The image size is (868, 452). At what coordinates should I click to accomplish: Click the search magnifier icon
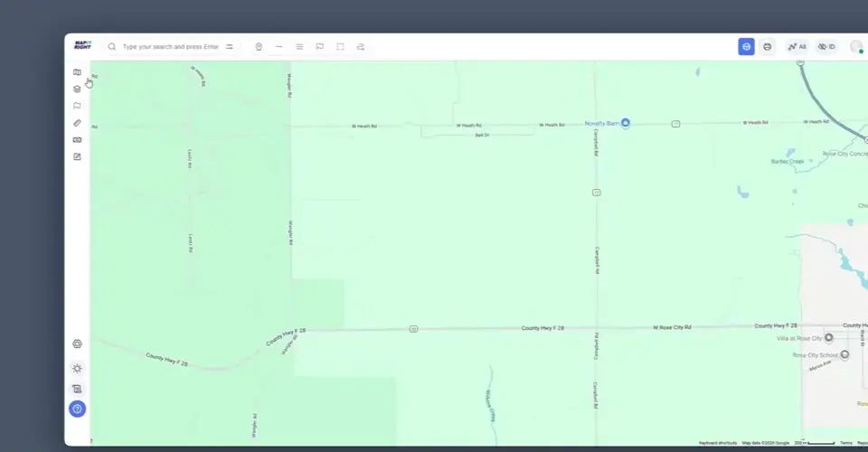point(112,47)
